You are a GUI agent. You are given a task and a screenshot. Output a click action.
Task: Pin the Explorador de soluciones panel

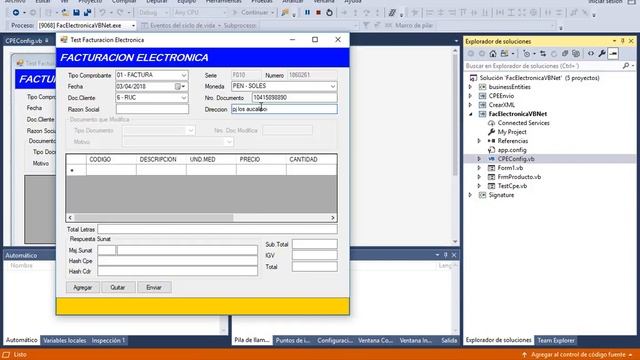click(x=623, y=41)
